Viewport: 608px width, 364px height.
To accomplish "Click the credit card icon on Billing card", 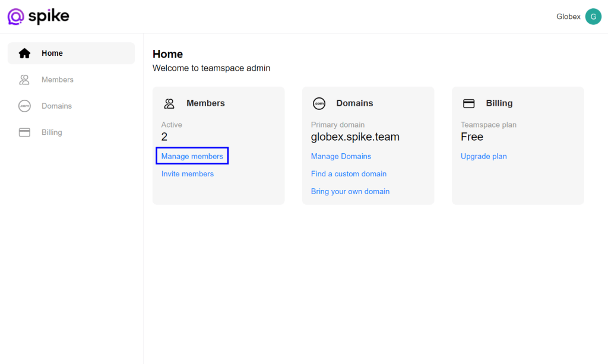I will pyautogui.click(x=468, y=103).
